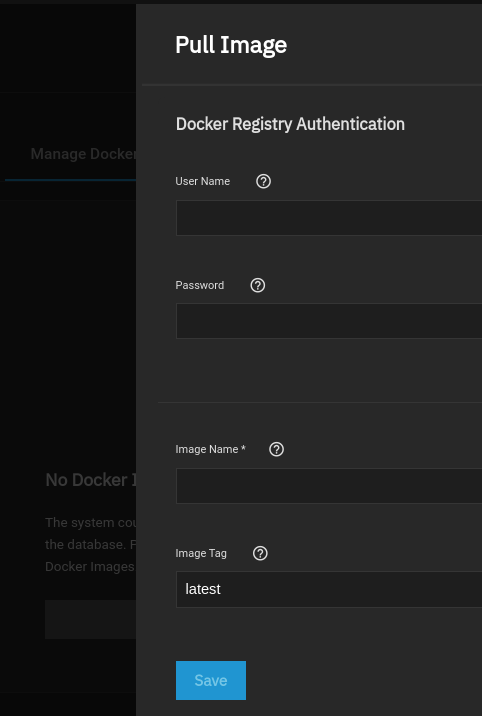The width and height of the screenshot is (482, 716).
Task: Show help for the Image Tag field
Action: 260,553
